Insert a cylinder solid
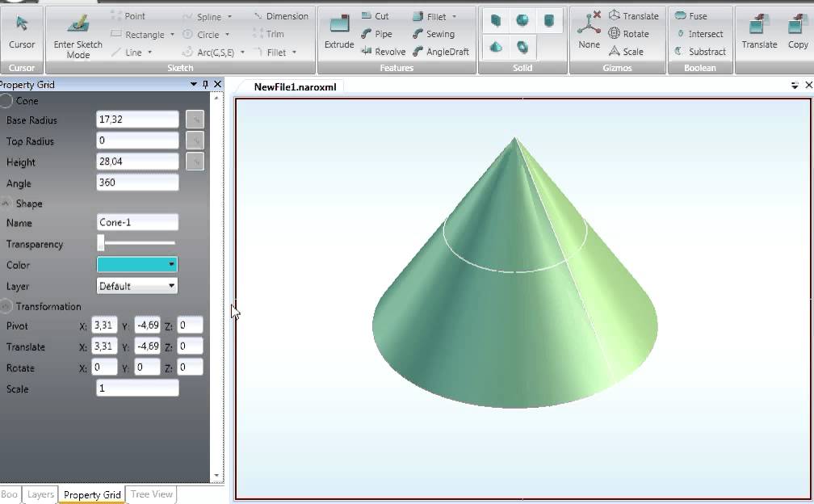The width and height of the screenshot is (814, 504). (549, 20)
